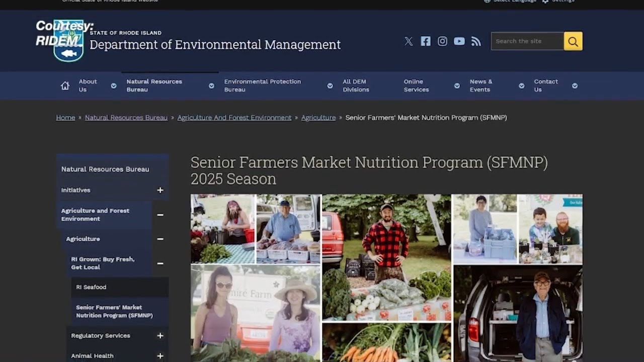This screenshot has height=362, width=644.
Task: Open the Environmental Protection Bureau menu
Action: [263, 85]
